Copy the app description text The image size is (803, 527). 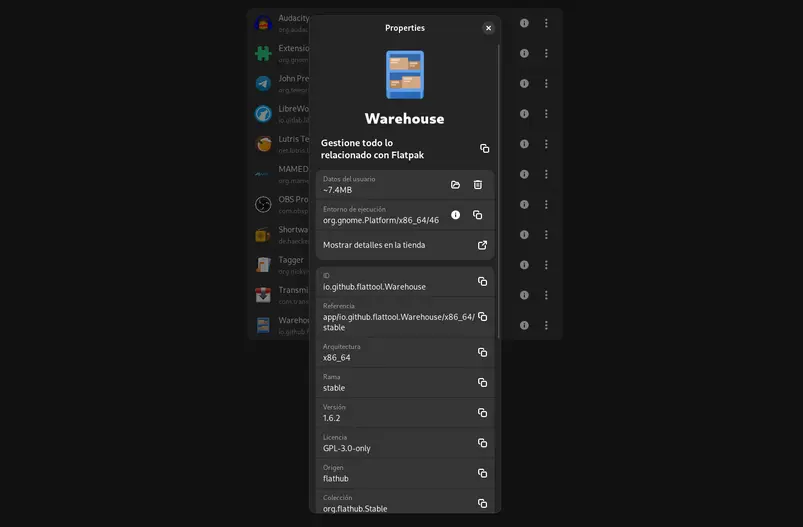(484, 149)
